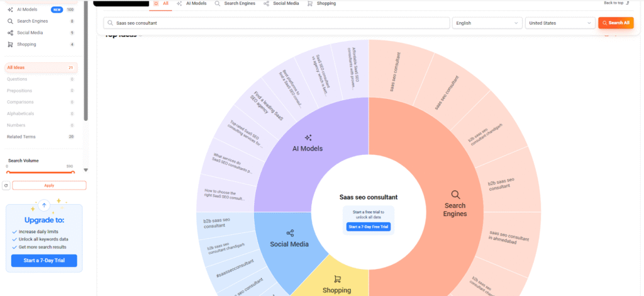This screenshot has height=296, width=644.
Task: Click the sparkle icon in the purple AI Models segment
Action: 308,137
